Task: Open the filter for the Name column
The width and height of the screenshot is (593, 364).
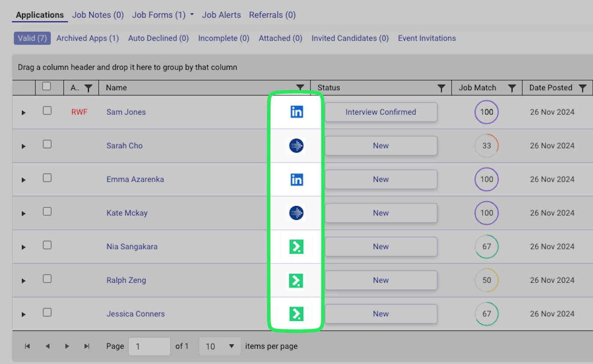Action: [300, 88]
